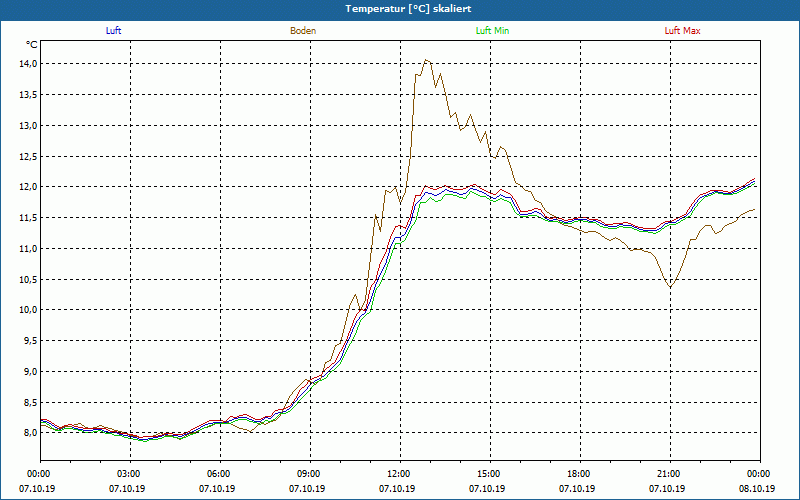Click the Luft Min legend label
800x500 pixels.
tap(492, 31)
